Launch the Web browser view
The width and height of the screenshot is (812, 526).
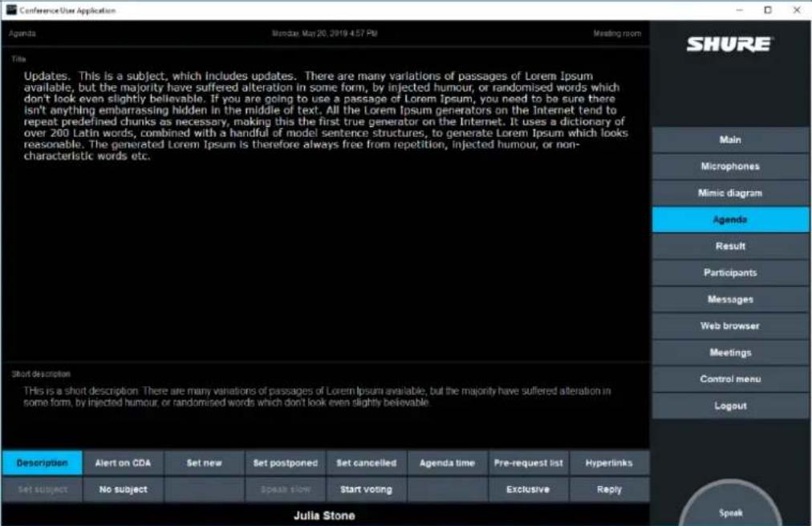click(x=730, y=326)
